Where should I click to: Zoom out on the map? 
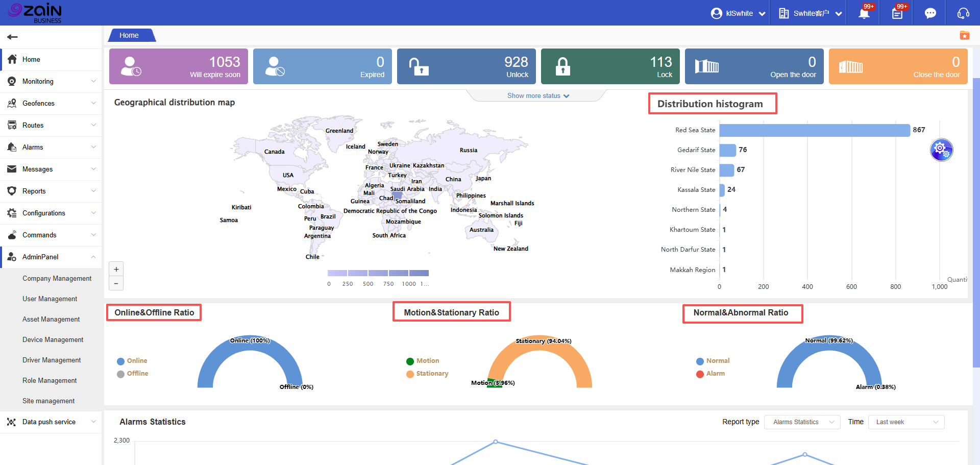click(x=116, y=283)
